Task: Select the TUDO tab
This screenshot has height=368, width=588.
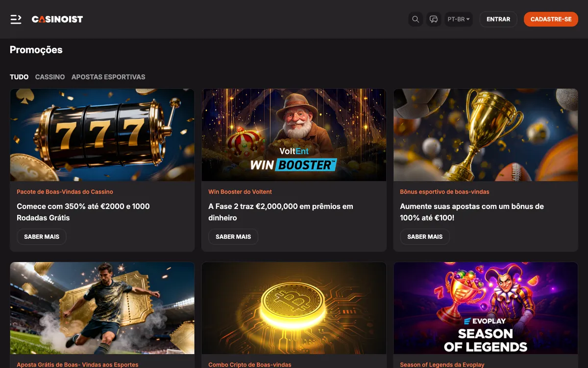Action: [19, 77]
